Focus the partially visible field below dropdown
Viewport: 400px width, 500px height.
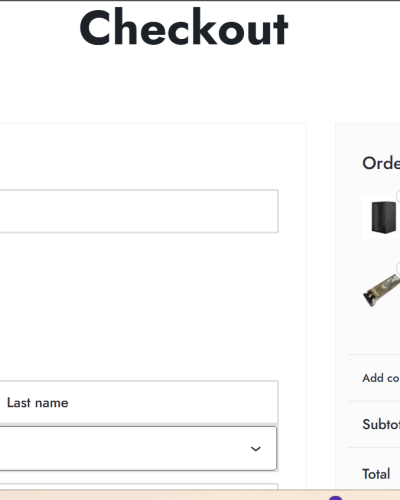click(139, 486)
